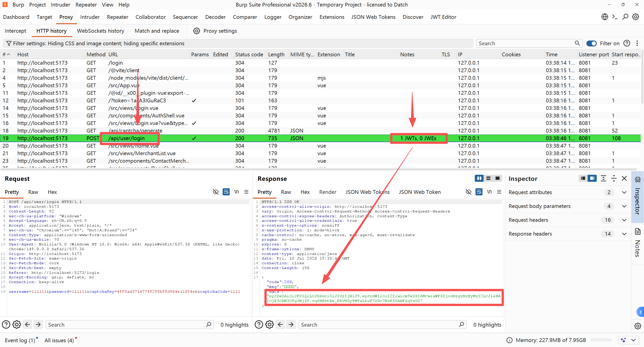This screenshot has height=347, width=644.
Task: Open the Repeater tab
Action: pyautogui.click(x=117, y=17)
